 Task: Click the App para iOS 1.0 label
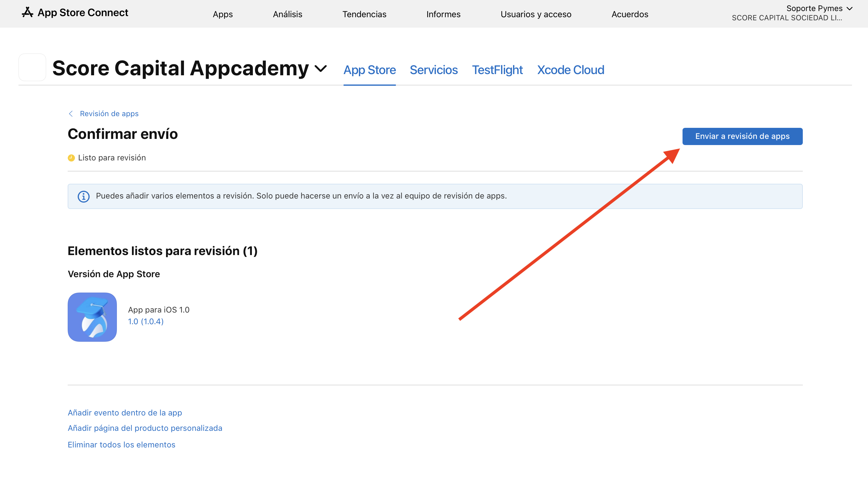pyautogui.click(x=159, y=310)
